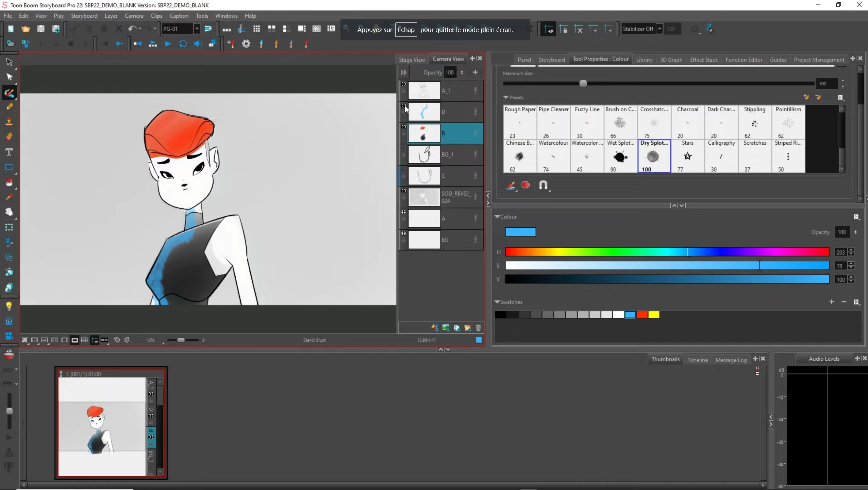
Task: Toggle the Loop playback icon
Action: click(x=183, y=44)
